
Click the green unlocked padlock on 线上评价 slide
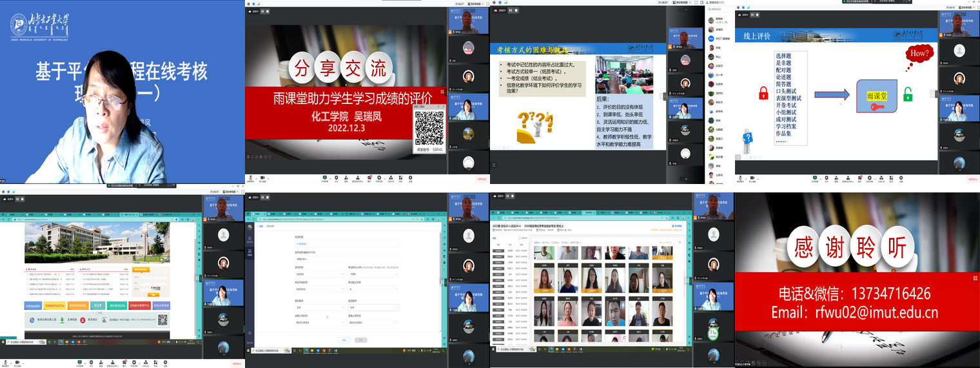(908, 94)
